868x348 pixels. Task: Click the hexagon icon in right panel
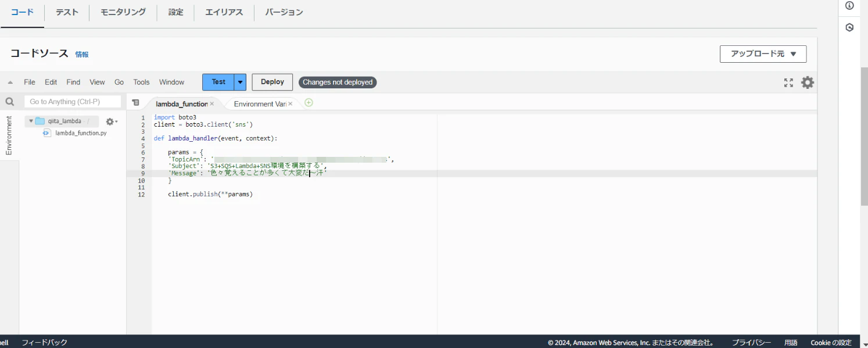point(849,27)
